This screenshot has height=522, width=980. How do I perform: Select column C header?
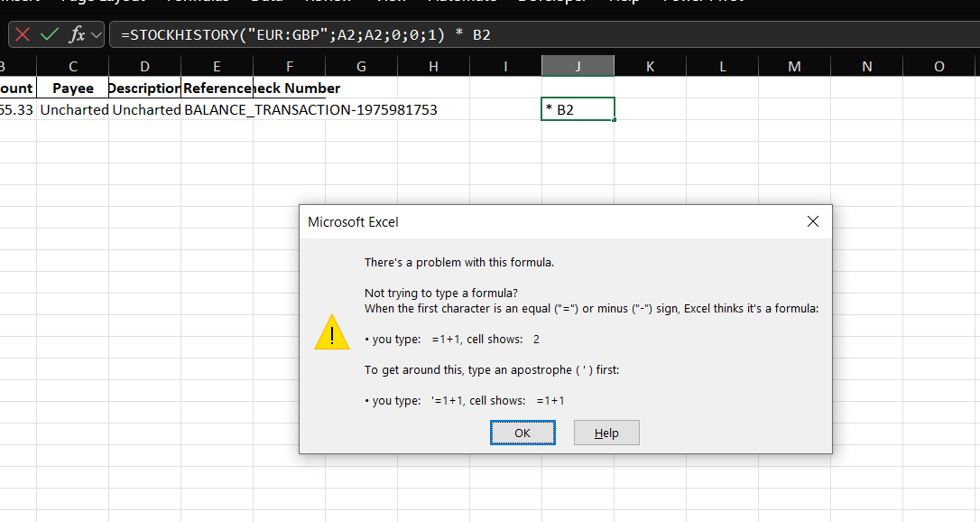click(x=73, y=66)
